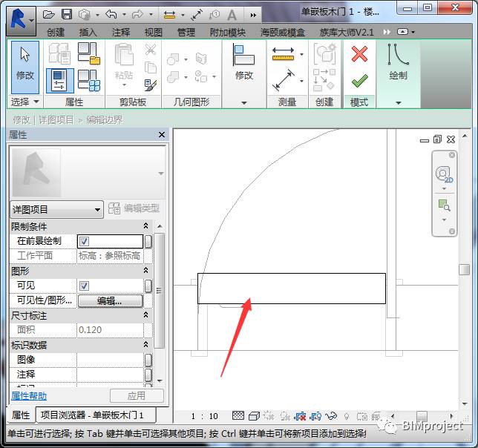Open the type selector dropdown arrow
This screenshot has height=448, width=478.
161,174
